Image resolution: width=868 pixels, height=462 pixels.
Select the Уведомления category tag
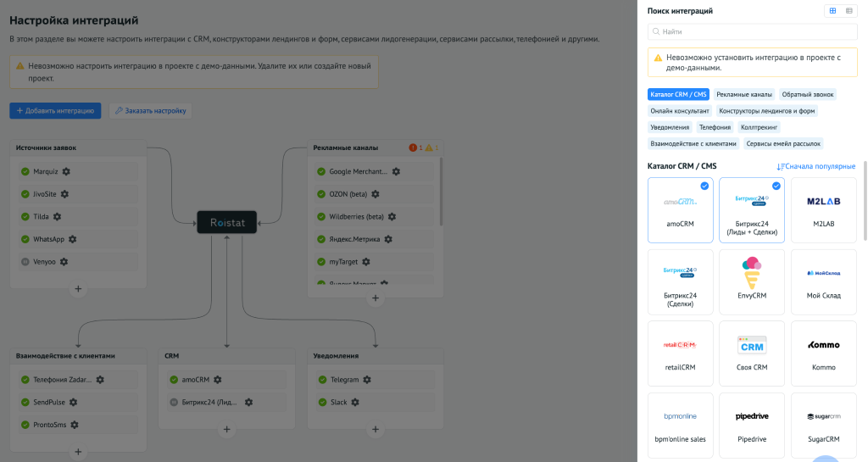(x=670, y=127)
